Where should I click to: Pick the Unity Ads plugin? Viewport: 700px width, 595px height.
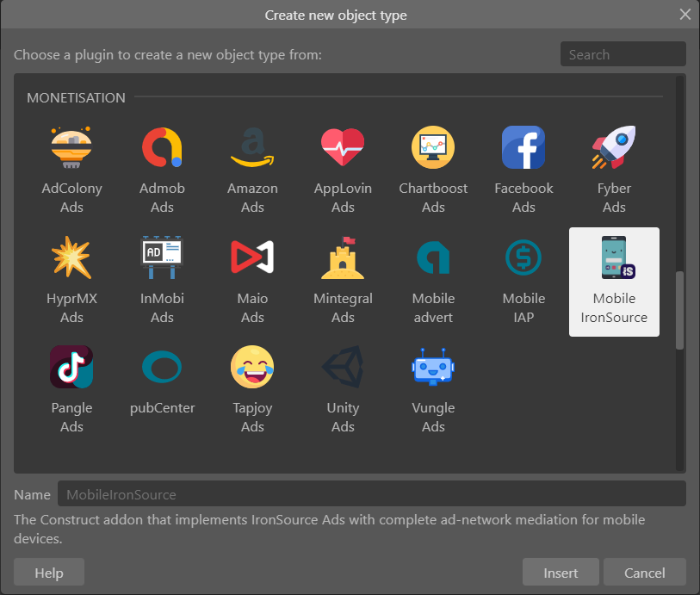[343, 391]
